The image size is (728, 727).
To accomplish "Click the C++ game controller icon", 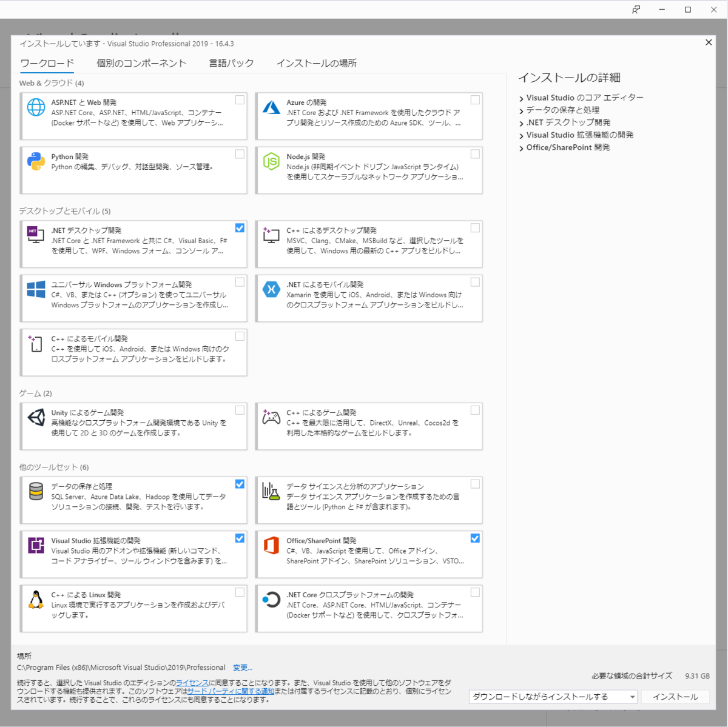I will click(271, 417).
